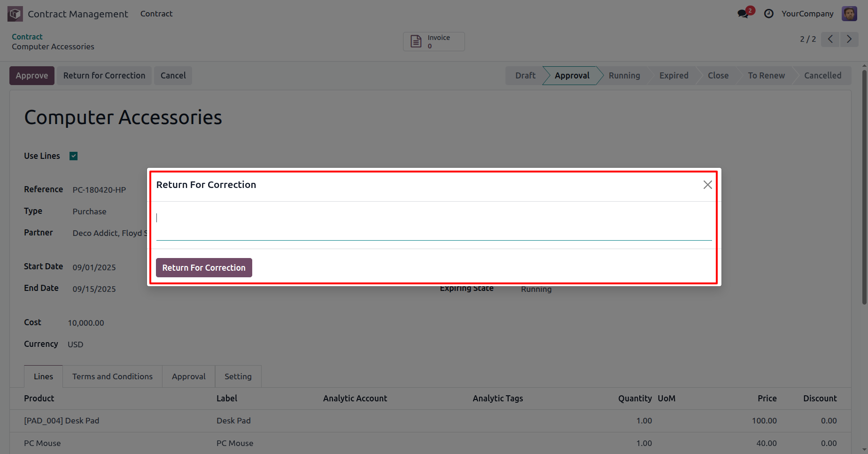Click the reference value PC-180420-HP

click(99, 190)
